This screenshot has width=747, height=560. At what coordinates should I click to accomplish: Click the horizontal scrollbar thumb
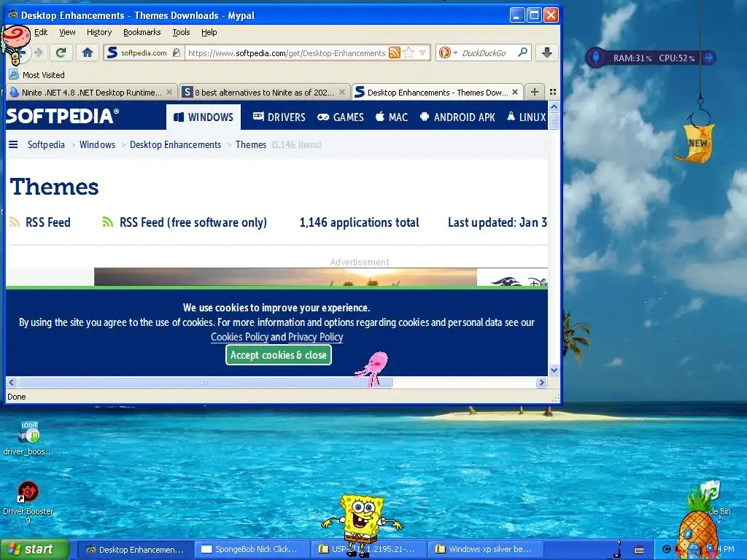[x=205, y=382]
